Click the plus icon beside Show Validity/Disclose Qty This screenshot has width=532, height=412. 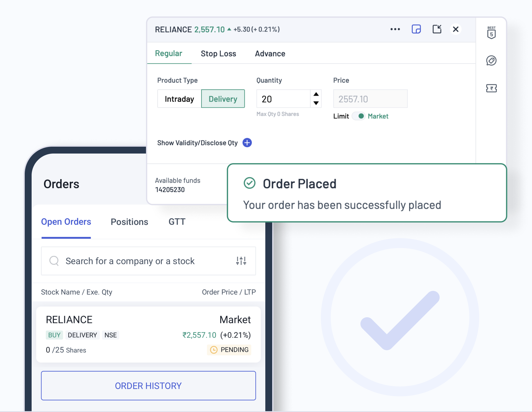[x=247, y=143]
